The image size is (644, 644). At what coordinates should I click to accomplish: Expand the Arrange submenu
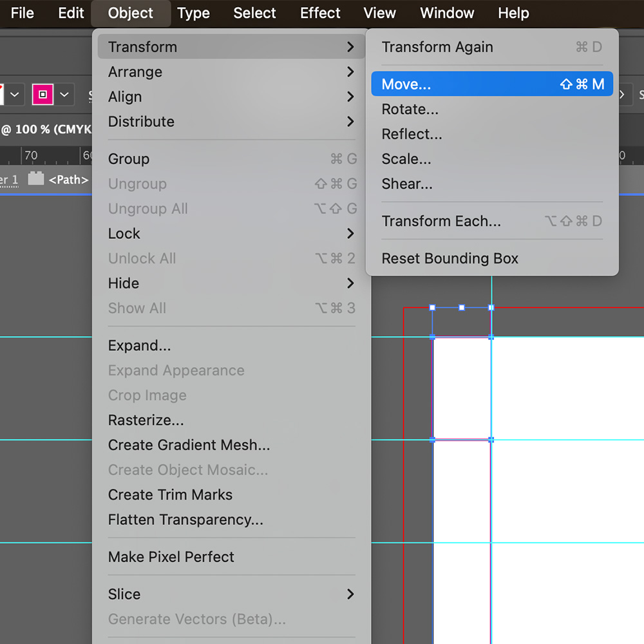231,72
